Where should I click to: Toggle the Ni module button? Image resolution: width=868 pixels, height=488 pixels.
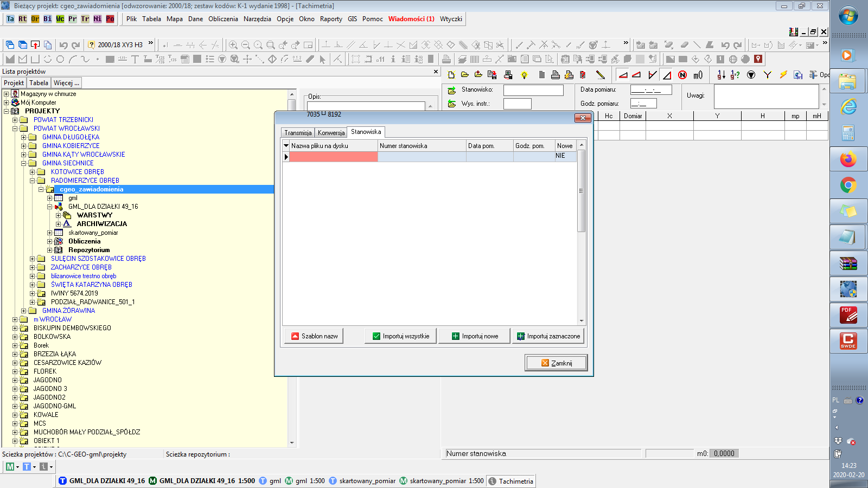click(x=98, y=19)
